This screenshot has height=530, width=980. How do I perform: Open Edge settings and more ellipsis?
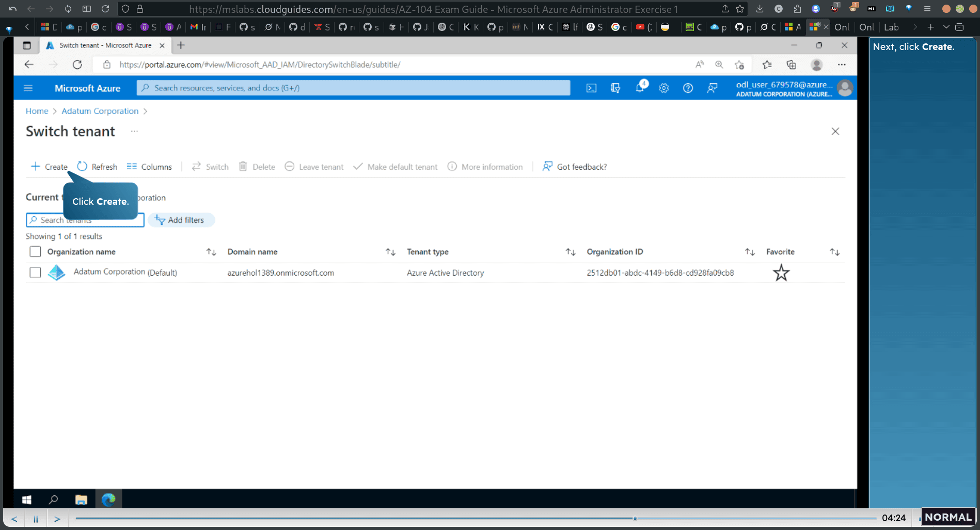click(842, 65)
